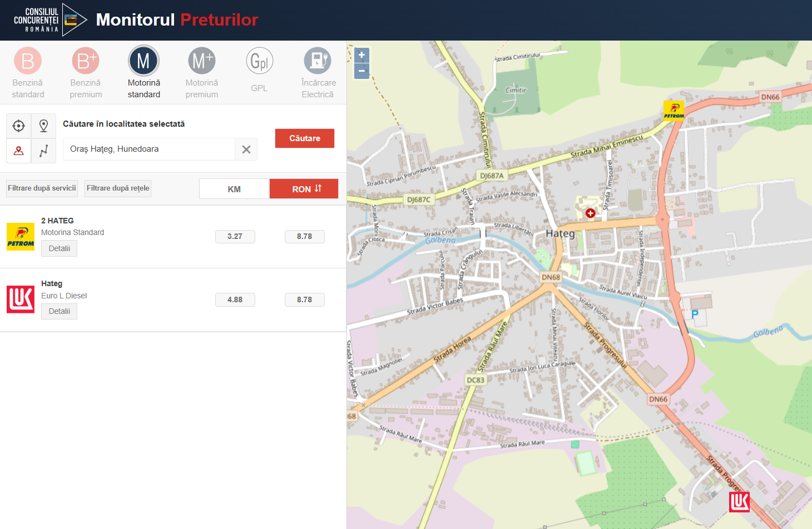
Task: Click the Oraș Hațeg locality input field
Action: [148, 149]
